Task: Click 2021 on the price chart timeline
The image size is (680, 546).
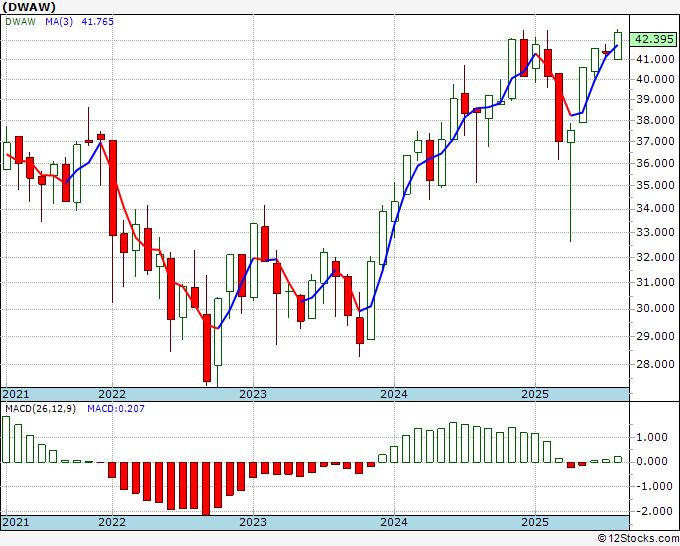Action: [x=16, y=394]
